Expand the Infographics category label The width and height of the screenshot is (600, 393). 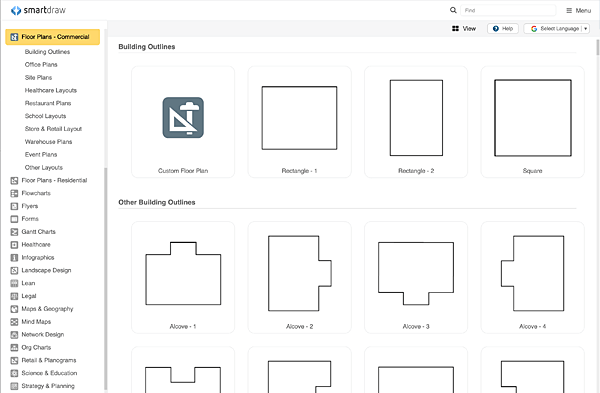pyautogui.click(x=38, y=258)
